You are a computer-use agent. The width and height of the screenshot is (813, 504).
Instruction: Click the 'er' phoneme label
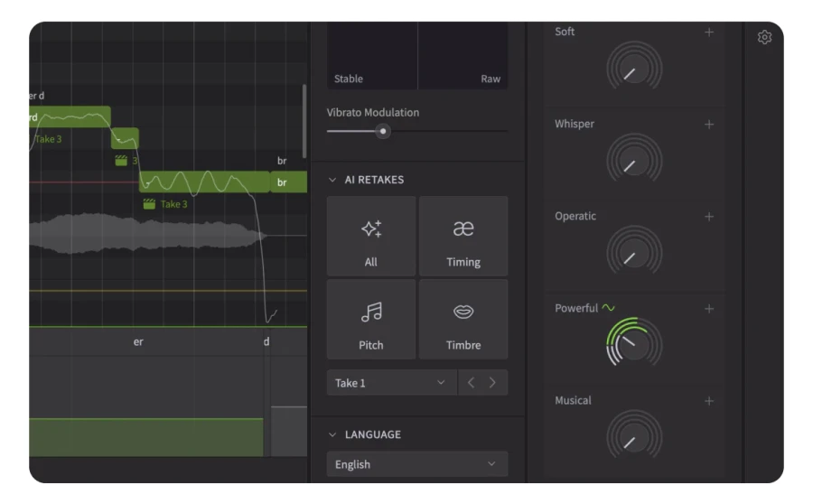(138, 341)
